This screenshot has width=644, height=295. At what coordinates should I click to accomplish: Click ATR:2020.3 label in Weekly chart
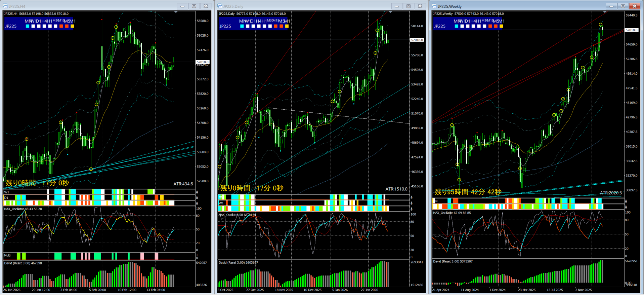click(611, 193)
